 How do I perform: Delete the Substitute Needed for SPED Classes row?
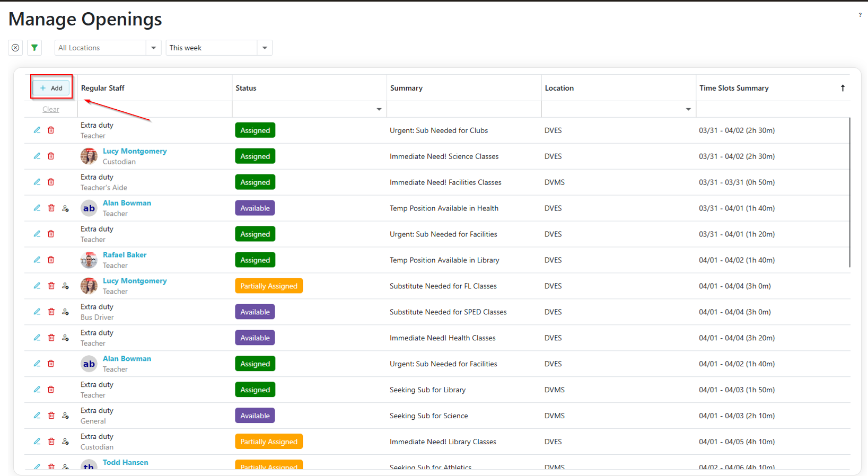[x=51, y=312]
